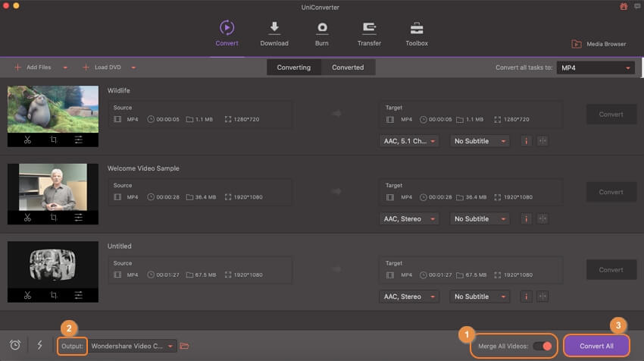Click the alarm clock scheduler icon
The height and width of the screenshot is (361, 644).
click(15, 345)
